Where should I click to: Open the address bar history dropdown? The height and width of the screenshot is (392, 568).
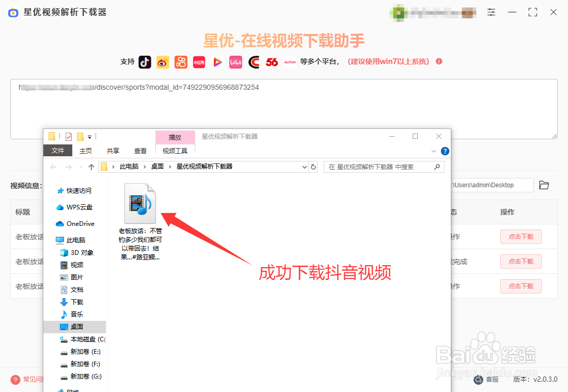[304, 167]
